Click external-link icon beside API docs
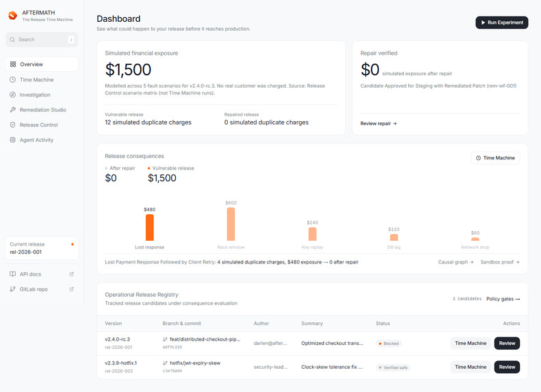Viewport: 541px width, 392px height. [x=71, y=274]
